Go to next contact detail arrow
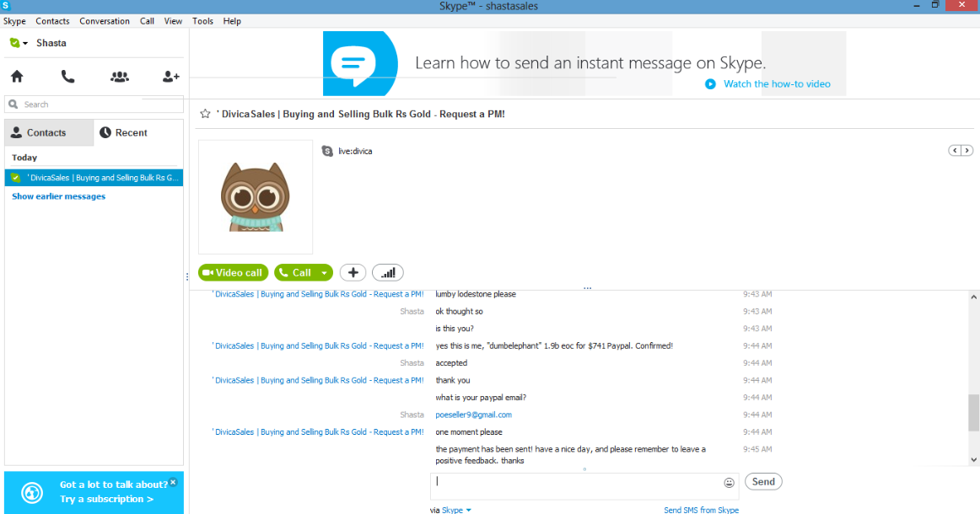 click(967, 151)
